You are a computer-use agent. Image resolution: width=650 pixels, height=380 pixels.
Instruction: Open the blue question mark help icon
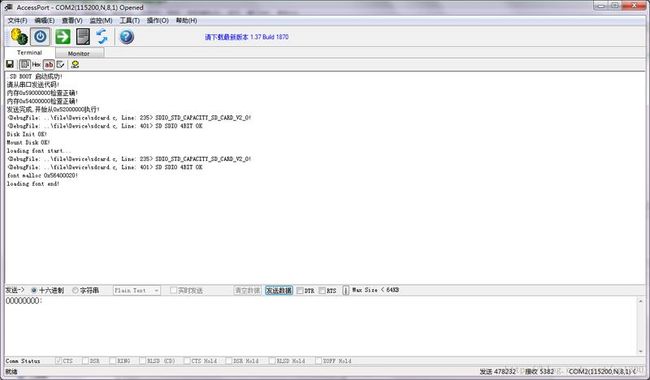click(126, 36)
